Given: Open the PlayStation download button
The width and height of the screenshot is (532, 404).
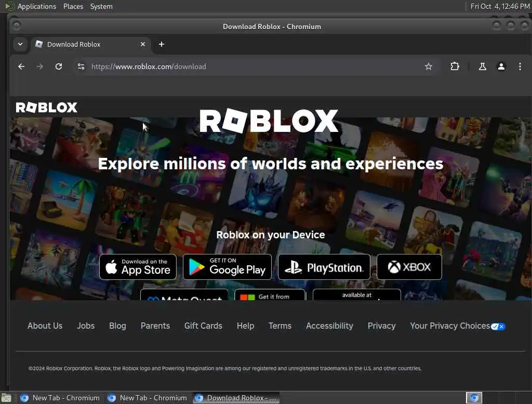Looking at the screenshot, I should point(324,267).
